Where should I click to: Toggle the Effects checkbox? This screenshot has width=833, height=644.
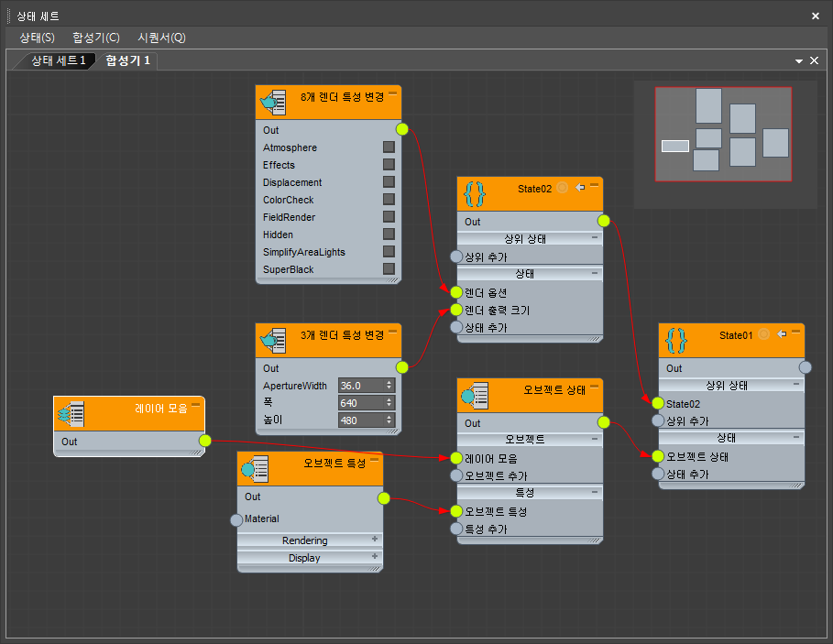click(389, 165)
